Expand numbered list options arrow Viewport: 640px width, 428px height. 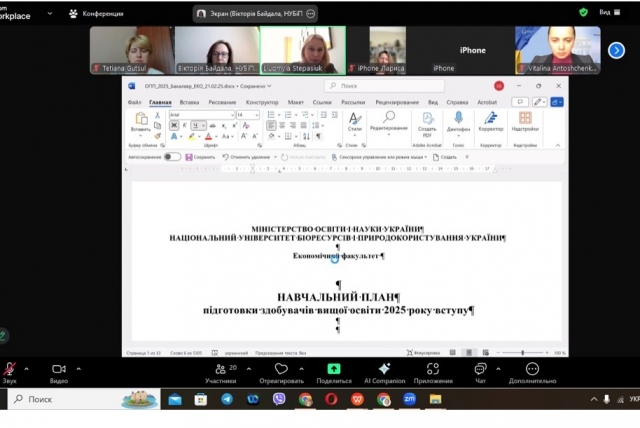point(296,115)
